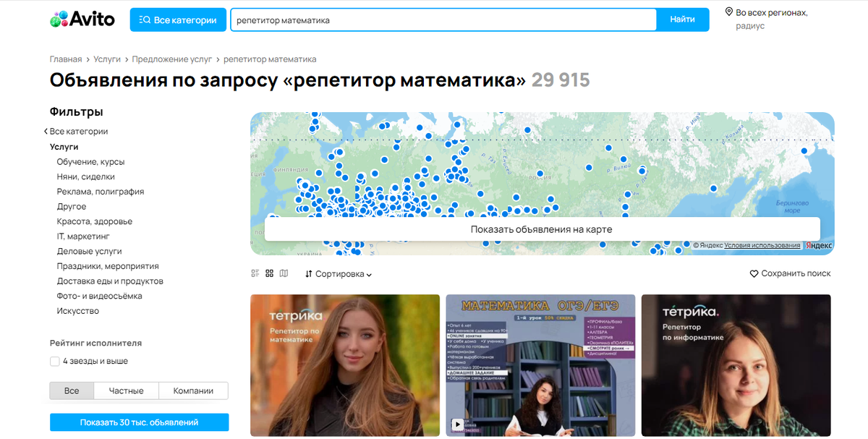Open the "Во всех регионах" region link
Image resolution: width=868 pixels, height=439 pixels.
pyautogui.click(x=771, y=12)
